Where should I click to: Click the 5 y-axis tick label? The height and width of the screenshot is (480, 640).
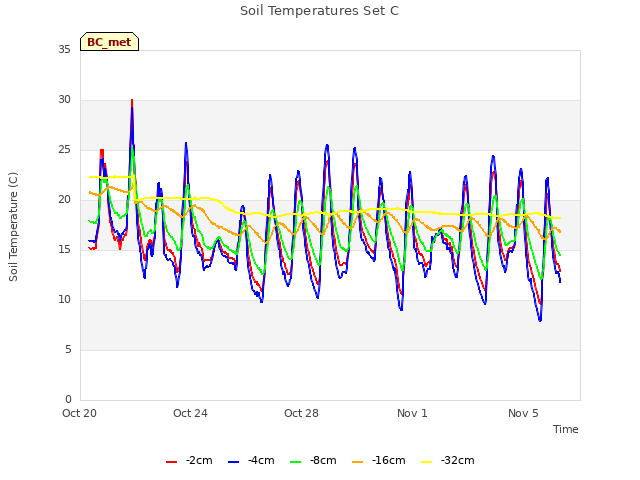click(68, 349)
